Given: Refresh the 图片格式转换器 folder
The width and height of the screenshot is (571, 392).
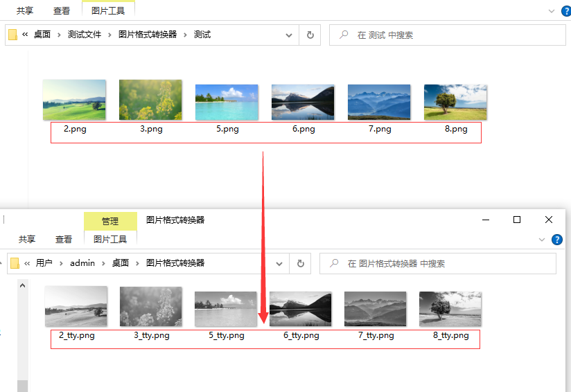Looking at the screenshot, I should pos(301,263).
